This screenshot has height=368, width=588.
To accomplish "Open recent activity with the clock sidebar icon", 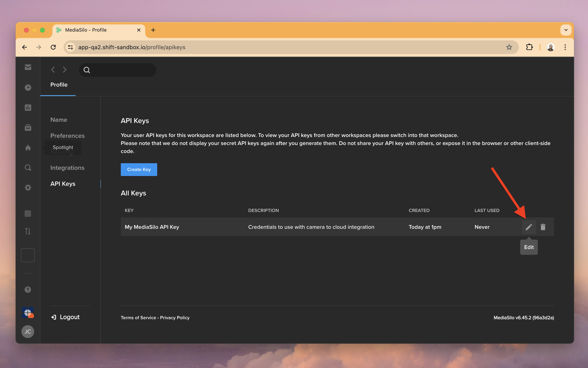I will pos(28,87).
